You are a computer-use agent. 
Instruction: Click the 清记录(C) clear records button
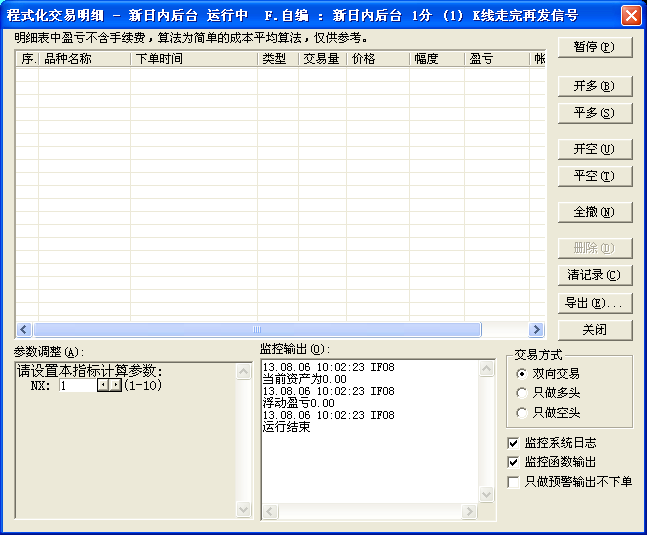point(595,275)
